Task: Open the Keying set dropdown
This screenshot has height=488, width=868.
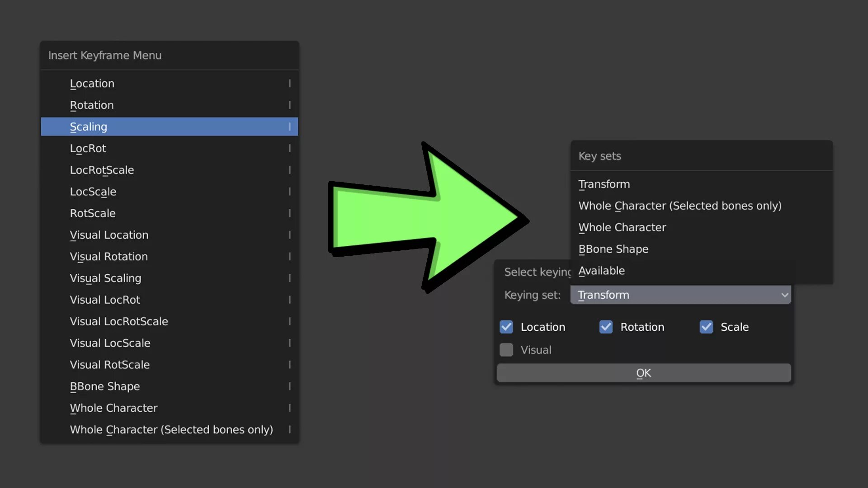Action: 680,295
